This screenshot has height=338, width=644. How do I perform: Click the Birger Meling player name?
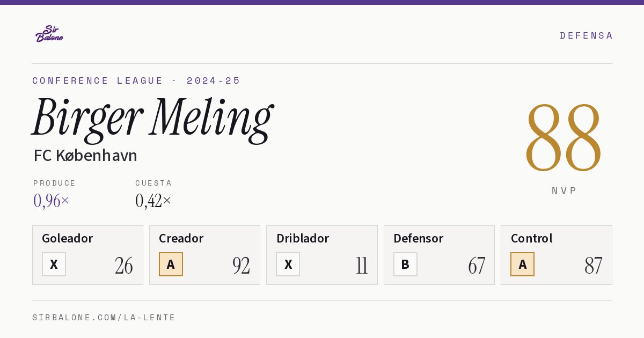pyautogui.click(x=152, y=119)
